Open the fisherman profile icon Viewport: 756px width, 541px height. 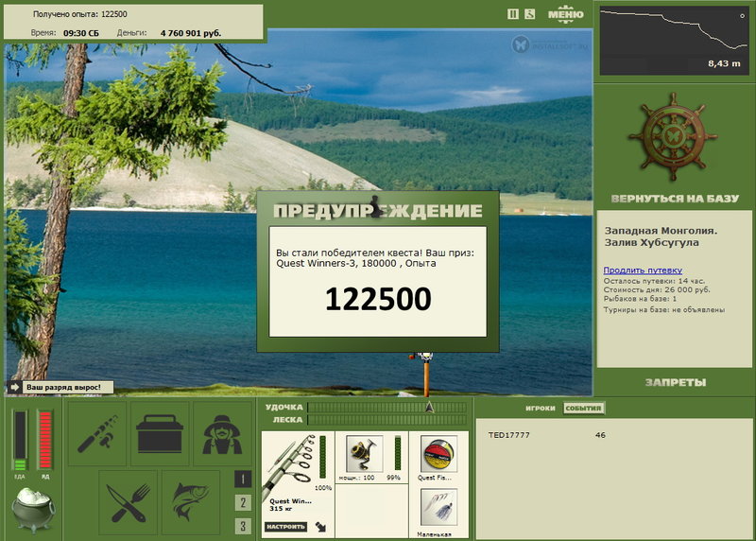click(222, 434)
